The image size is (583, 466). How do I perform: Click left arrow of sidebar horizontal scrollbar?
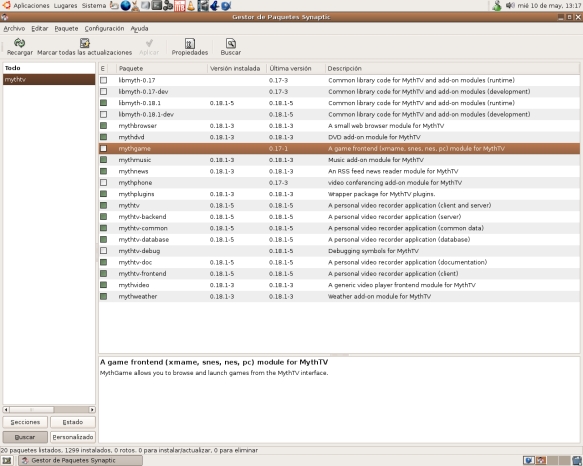pos(6,409)
